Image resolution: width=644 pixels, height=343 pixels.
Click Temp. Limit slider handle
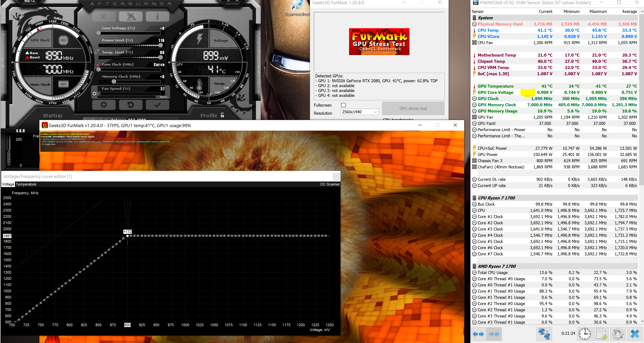(161, 58)
